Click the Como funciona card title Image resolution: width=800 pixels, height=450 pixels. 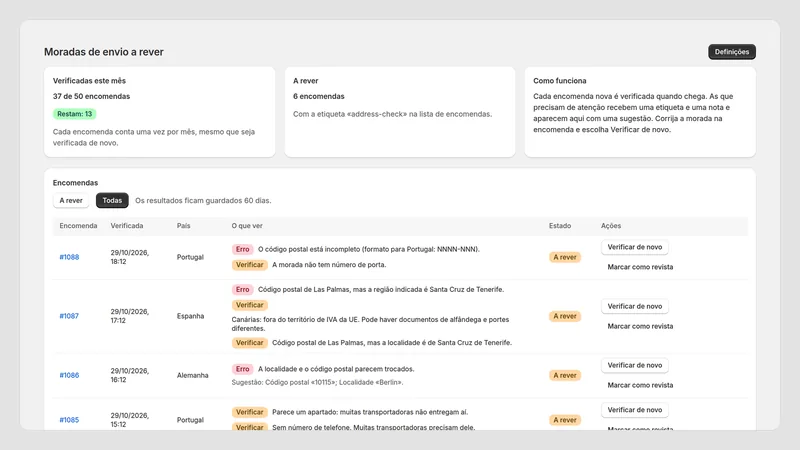click(x=560, y=81)
